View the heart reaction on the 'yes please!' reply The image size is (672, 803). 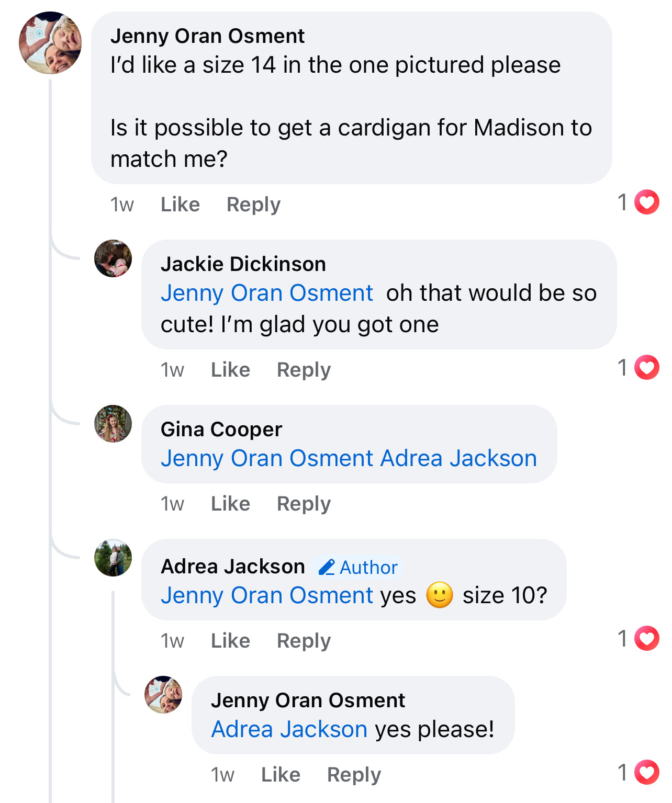[x=639, y=772]
